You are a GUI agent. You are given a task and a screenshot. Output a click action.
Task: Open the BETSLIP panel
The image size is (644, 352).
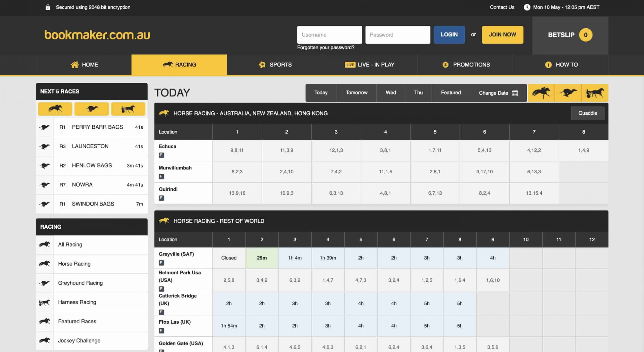[x=570, y=35]
